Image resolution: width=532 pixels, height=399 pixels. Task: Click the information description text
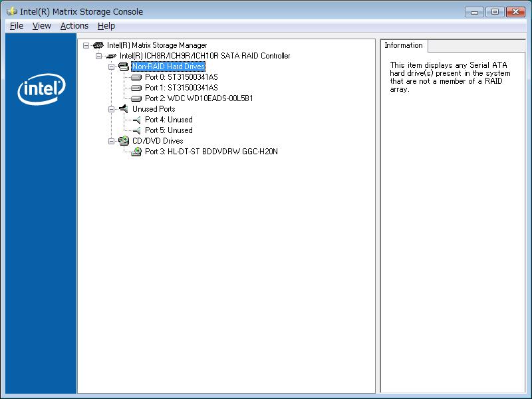(x=450, y=77)
